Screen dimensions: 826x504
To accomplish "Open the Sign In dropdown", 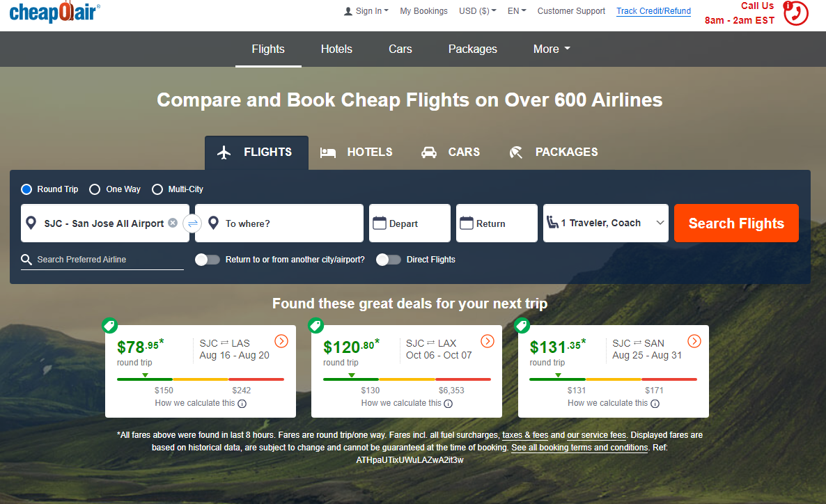I will click(x=366, y=11).
